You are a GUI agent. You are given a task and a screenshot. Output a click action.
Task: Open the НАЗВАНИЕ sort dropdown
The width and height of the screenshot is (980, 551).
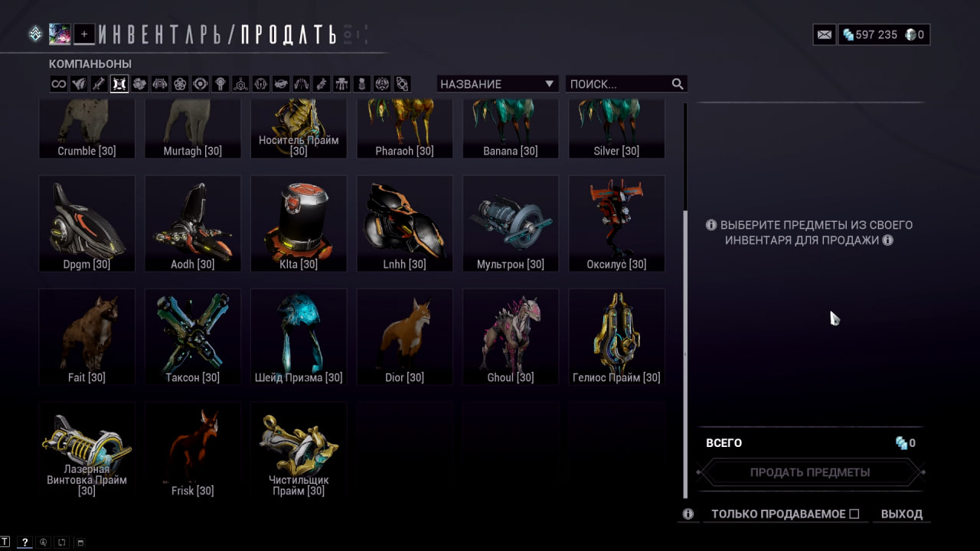(498, 84)
